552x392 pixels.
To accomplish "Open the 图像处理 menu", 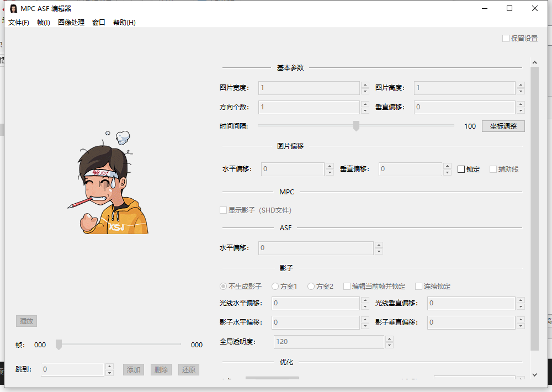I will click(71, 23).
